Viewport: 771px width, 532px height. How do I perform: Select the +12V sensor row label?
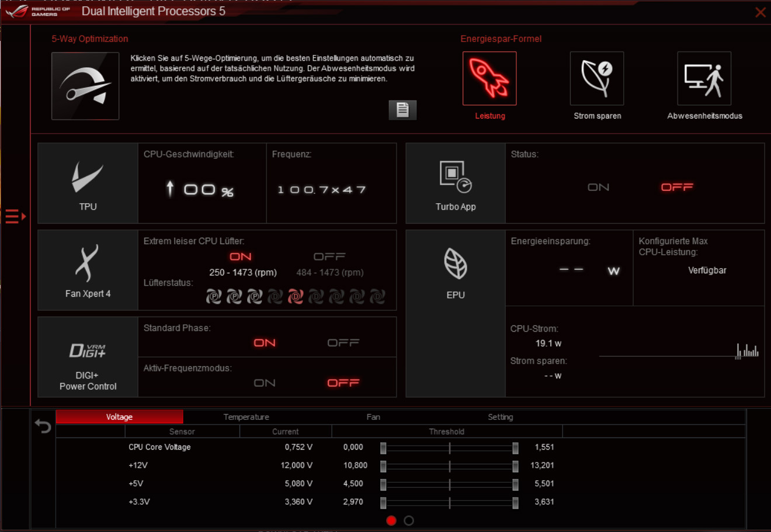pos(138,465)
